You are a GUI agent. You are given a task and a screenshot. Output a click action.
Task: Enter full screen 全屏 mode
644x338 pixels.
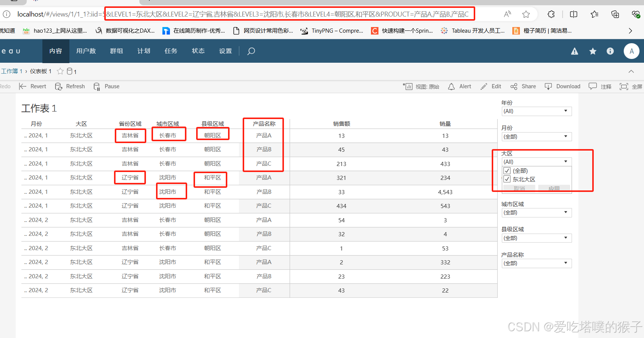631,87
